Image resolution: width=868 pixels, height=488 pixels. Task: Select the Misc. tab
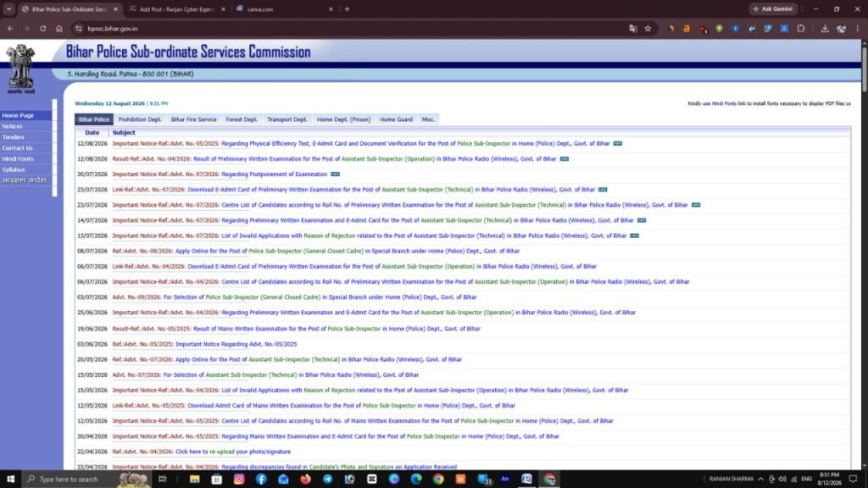pos(428,119)
